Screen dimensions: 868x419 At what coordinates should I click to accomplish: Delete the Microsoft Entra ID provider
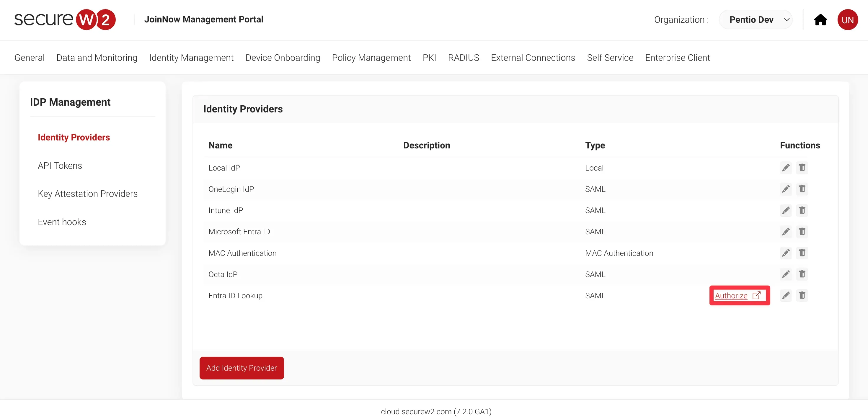(x=802, y=231)
